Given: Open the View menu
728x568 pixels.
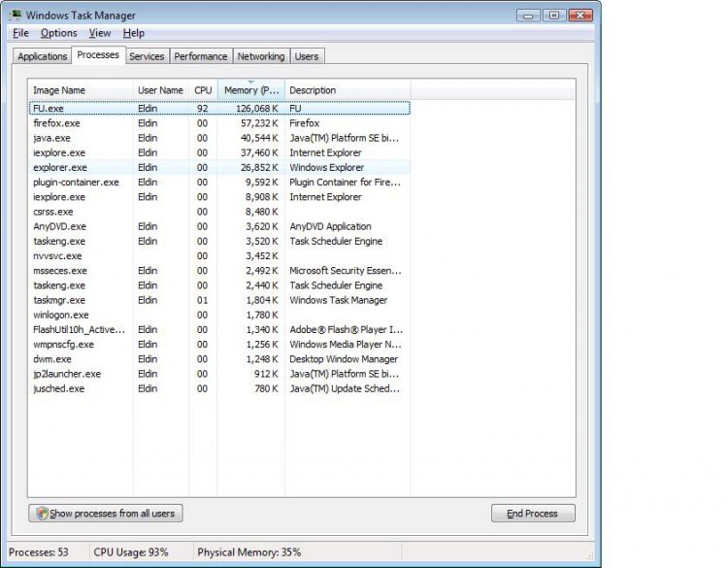Looking at the screenshot, I should [x=100, y=33].
